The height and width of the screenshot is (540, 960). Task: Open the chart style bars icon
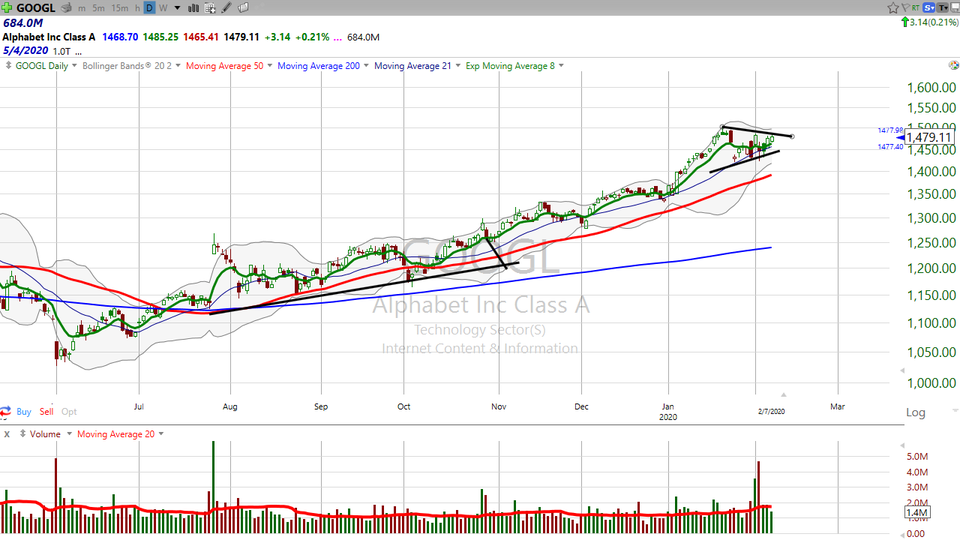tap(193, 8)
